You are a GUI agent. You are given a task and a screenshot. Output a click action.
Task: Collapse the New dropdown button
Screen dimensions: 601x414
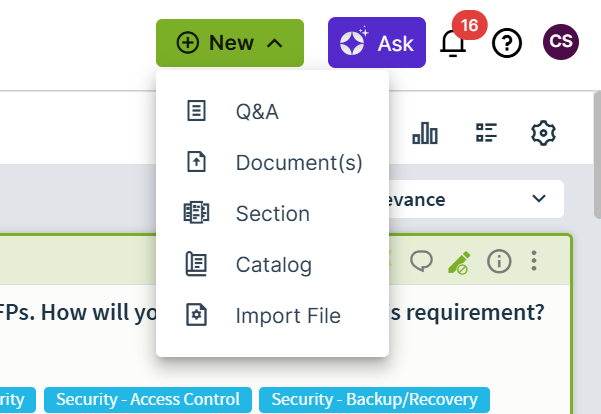tap(230, 43)
